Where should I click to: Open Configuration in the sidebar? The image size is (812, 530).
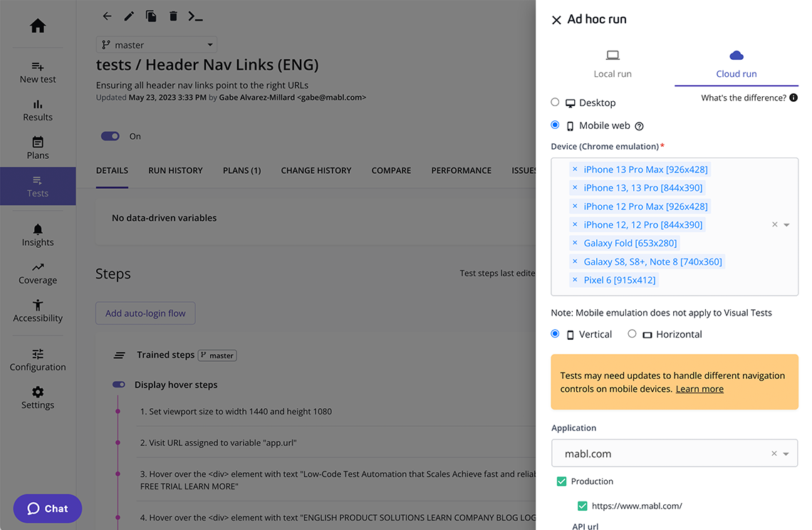click(x=38, y=360)
